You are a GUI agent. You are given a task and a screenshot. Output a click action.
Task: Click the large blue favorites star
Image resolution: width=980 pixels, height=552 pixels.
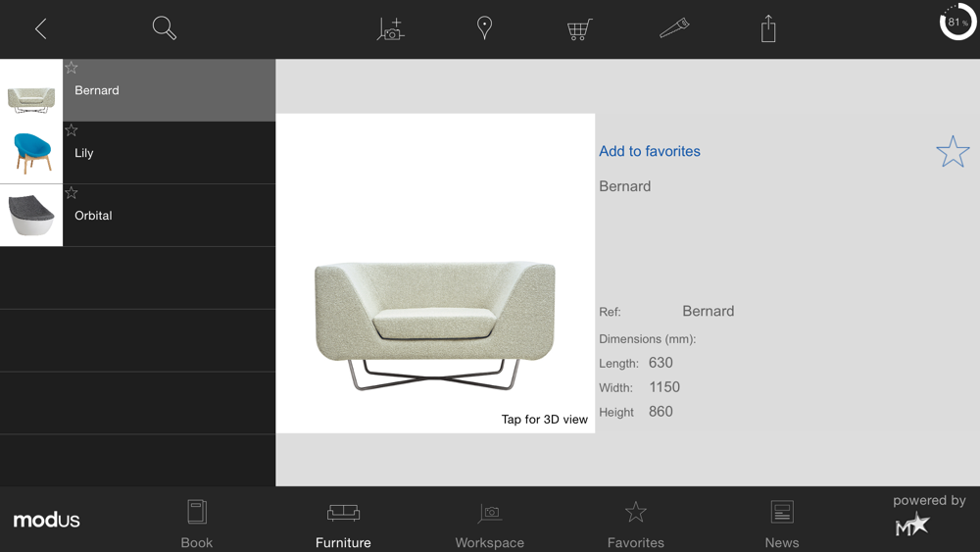pyautogui.click(x=953, y=151)
